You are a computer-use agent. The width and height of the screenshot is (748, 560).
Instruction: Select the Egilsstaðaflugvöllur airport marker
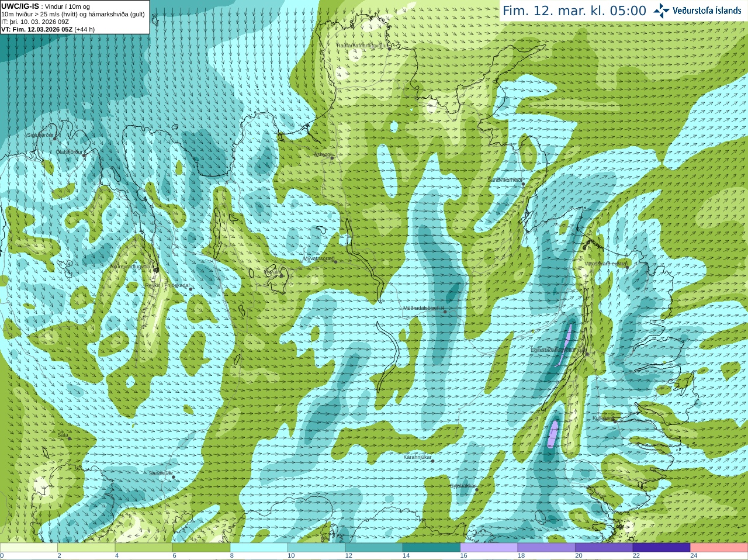pos(587,354)
